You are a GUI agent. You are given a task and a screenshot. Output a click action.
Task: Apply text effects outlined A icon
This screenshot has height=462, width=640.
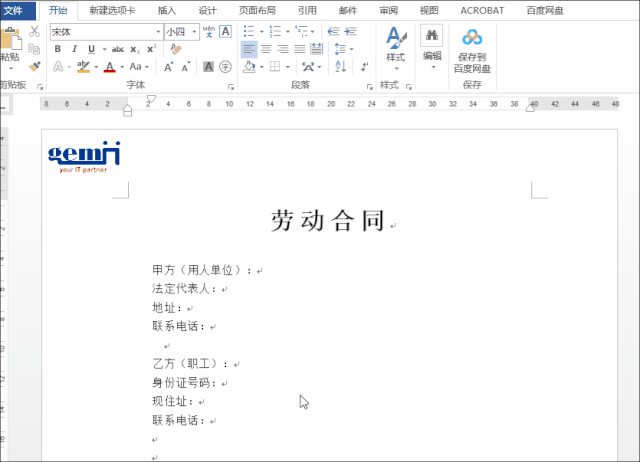(58, 67)
